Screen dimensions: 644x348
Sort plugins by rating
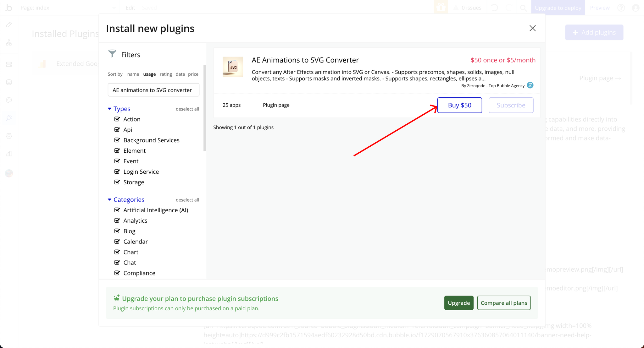pyautogui.click(x=166, y=74)
